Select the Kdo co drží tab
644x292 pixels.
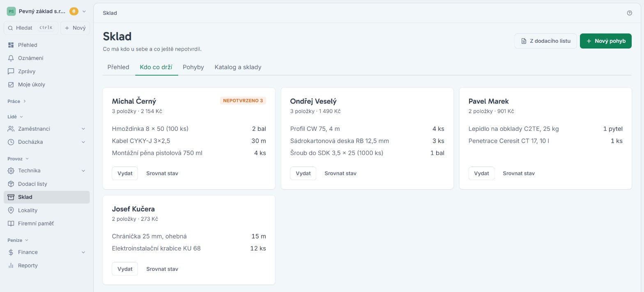coord(156,67)
